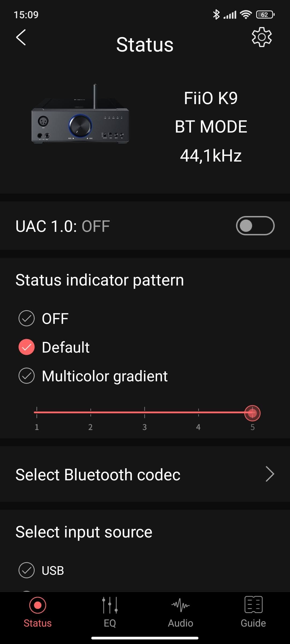Switch to the EQ tab label
The width and height of the screenshot is (290, 644).
tap(110, 623)
